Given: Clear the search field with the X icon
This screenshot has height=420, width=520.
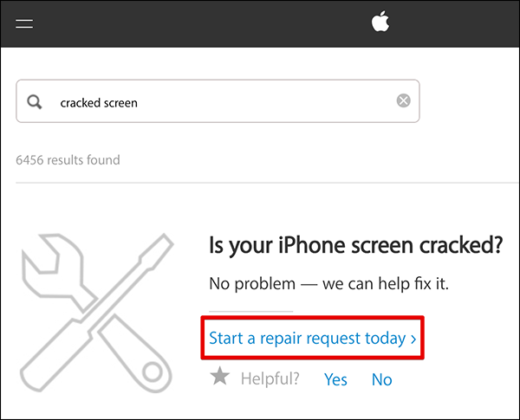Looking at the screenshot, I should [x=403, y=101].
